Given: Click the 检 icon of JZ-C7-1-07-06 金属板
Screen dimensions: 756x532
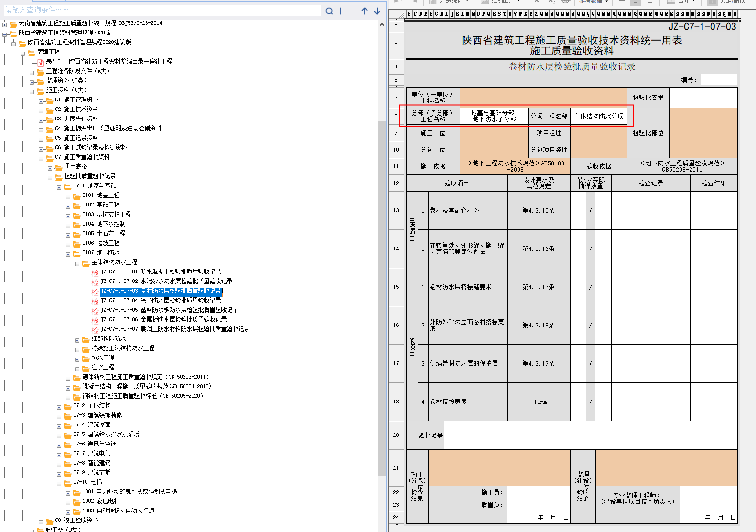Looking at the screenshot, I should [x=95, y=320].
